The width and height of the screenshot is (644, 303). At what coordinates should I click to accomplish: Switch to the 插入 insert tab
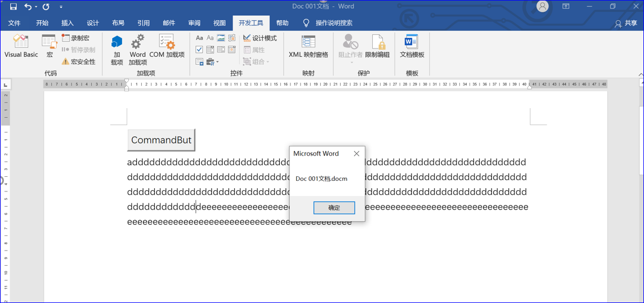[68, 23]
